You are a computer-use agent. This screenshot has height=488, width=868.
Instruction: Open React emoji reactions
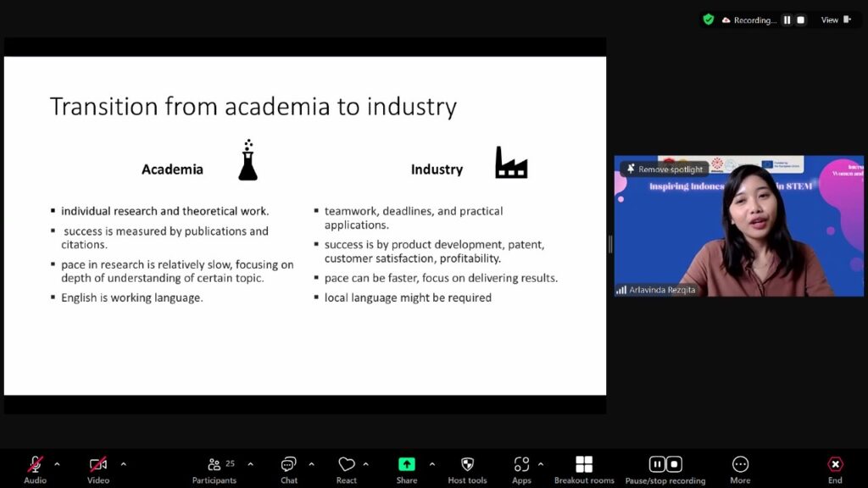347,469
